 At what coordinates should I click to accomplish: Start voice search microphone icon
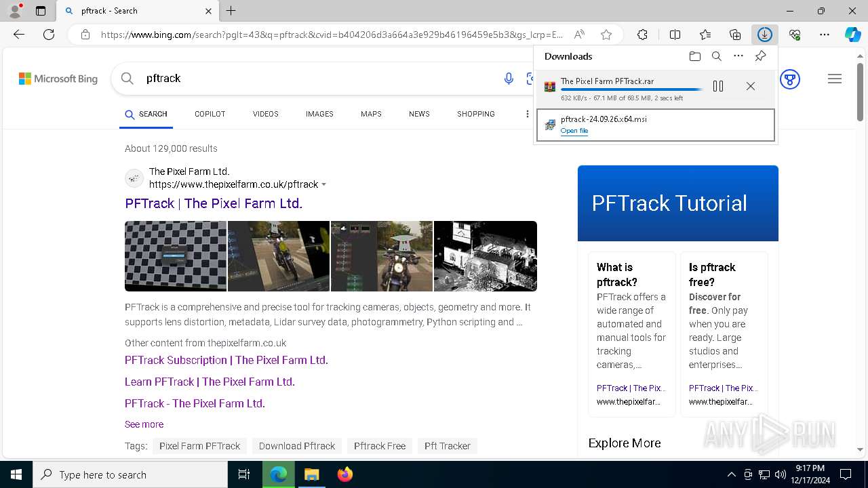click(509, 79)
